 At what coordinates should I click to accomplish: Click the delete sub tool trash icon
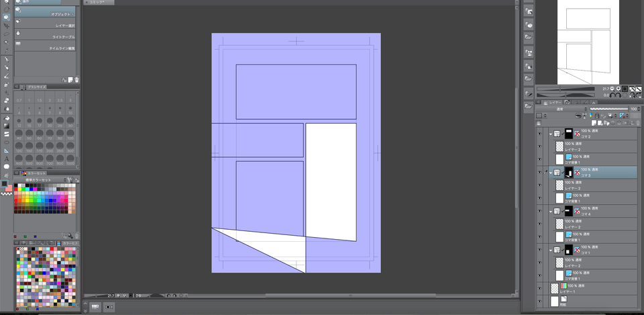click(76, 79)
